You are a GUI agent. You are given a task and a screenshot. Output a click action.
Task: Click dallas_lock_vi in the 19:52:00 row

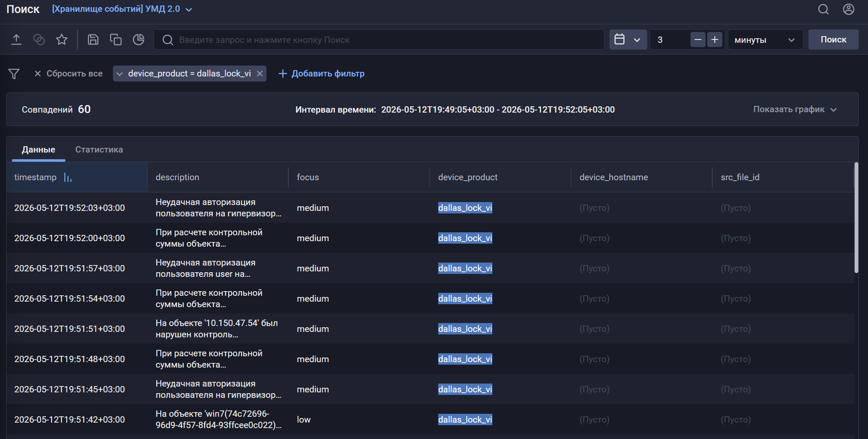pos(465,238)
